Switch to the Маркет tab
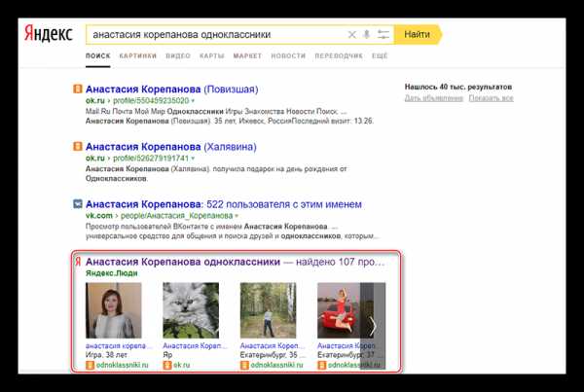This screenshot has width=584, height=392. [x=247, y=55]
